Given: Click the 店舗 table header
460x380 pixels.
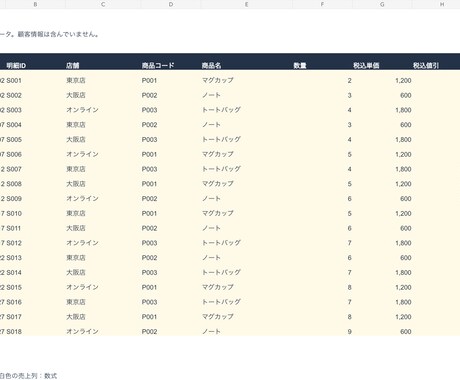Looking at the screenshot, I should tap(73, 65).
